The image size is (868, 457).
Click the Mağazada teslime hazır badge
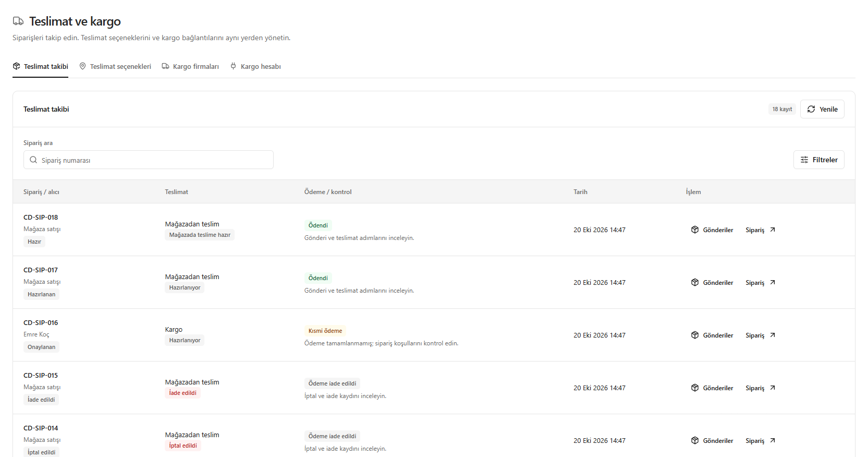point(200,235)
